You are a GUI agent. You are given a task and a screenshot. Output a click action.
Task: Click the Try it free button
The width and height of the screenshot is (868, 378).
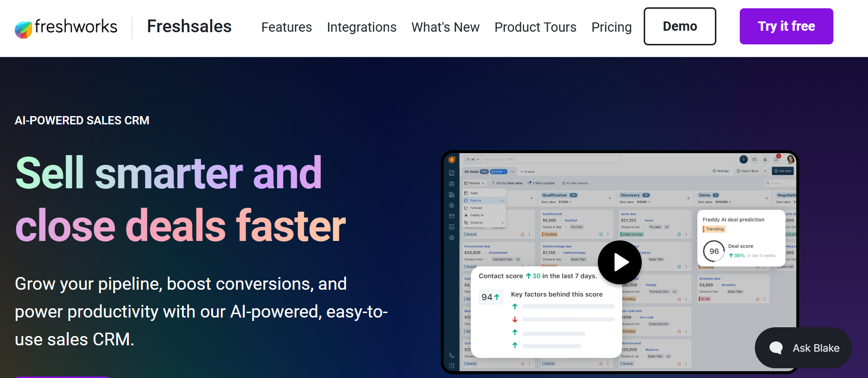click(x=786, y=26)
